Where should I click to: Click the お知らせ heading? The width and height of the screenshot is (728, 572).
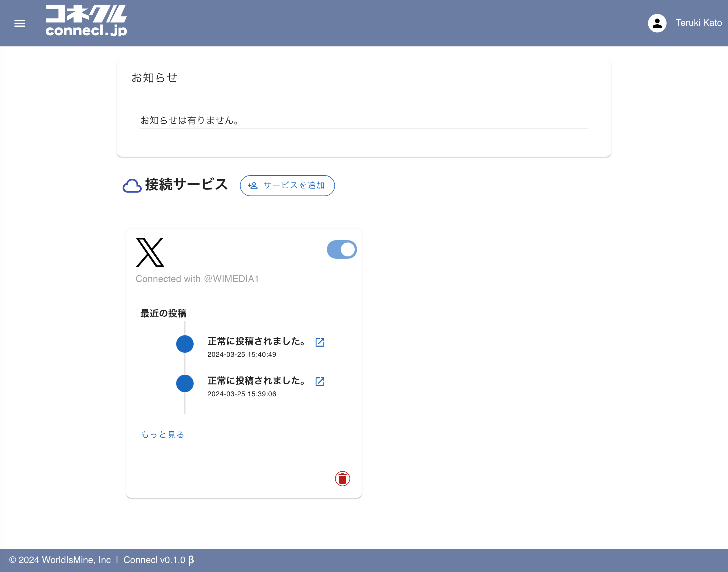click(x=154, y=78)
